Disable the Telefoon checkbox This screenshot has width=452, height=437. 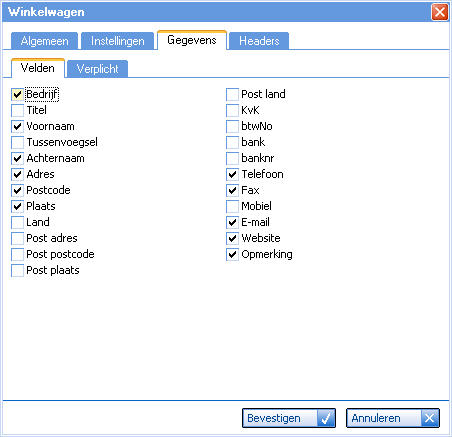point(232,174)
